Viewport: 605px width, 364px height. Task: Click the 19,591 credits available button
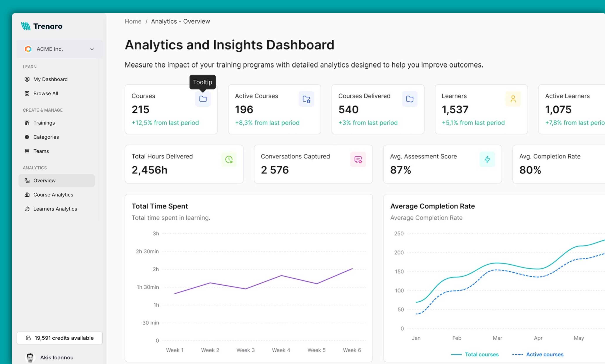tap(59, 338)
